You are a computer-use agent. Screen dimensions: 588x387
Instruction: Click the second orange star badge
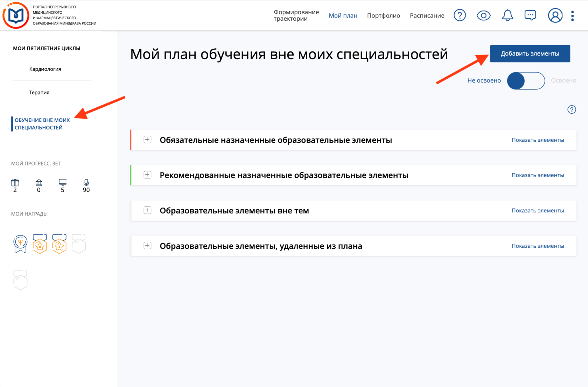[59, 244]
